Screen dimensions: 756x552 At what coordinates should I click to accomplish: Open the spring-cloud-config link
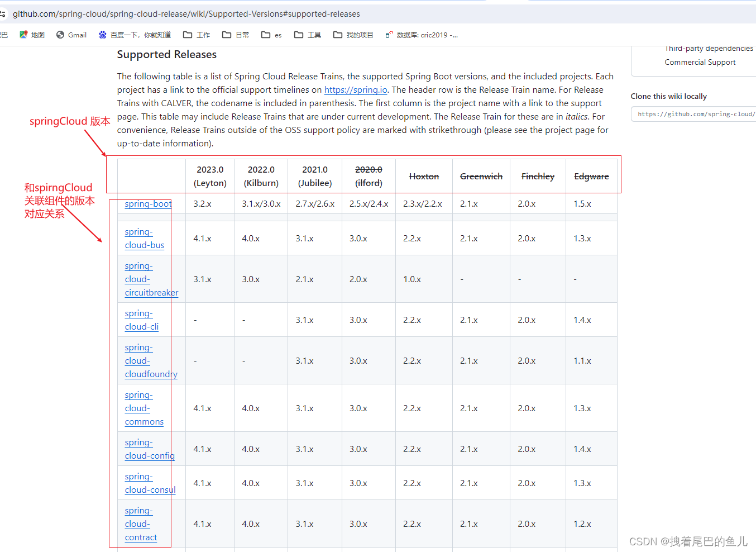[x=149, y=449]
